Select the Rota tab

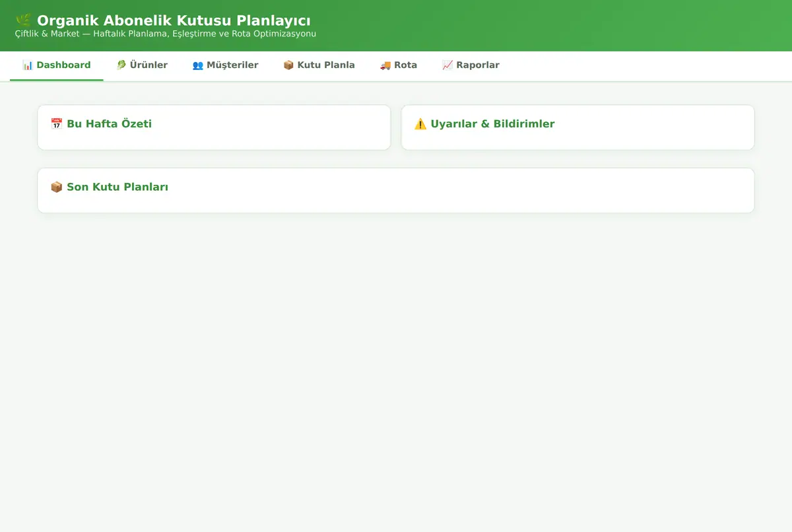399,65
